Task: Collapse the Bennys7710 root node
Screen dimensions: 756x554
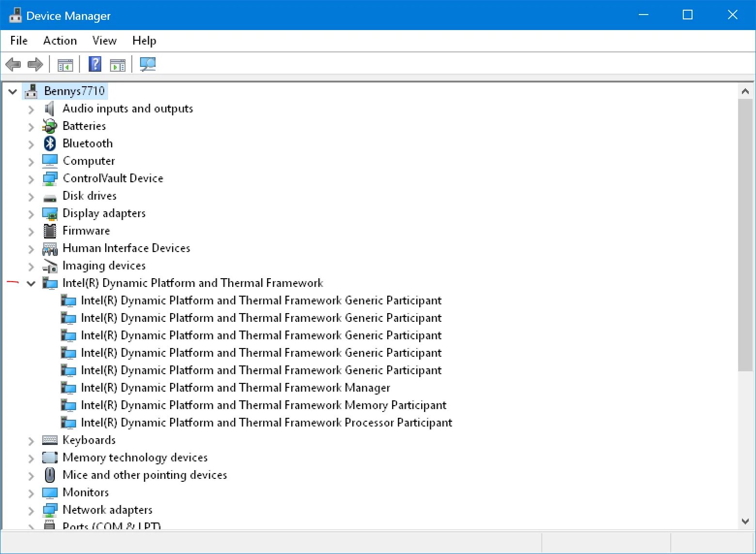Action: pos(13,91)
